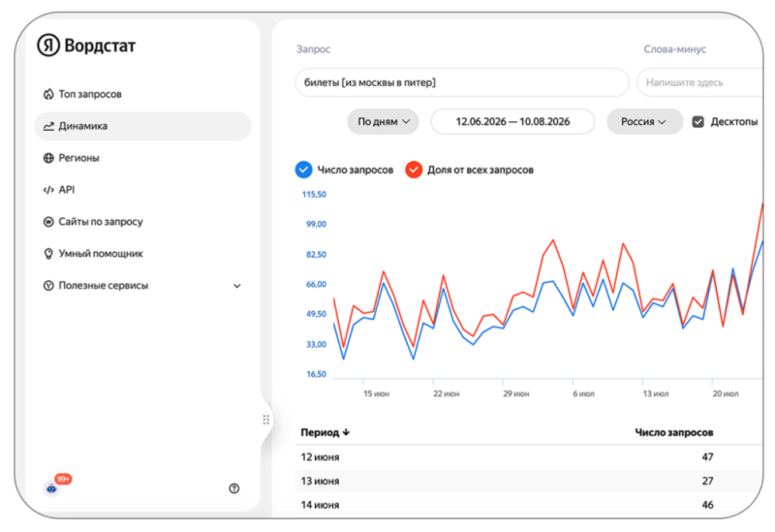The width and height of the screenshot is (775, 532).
Task: Click the Yandex Wordstat logo icon
Action: pyautogui.click(x=48, y=46)
